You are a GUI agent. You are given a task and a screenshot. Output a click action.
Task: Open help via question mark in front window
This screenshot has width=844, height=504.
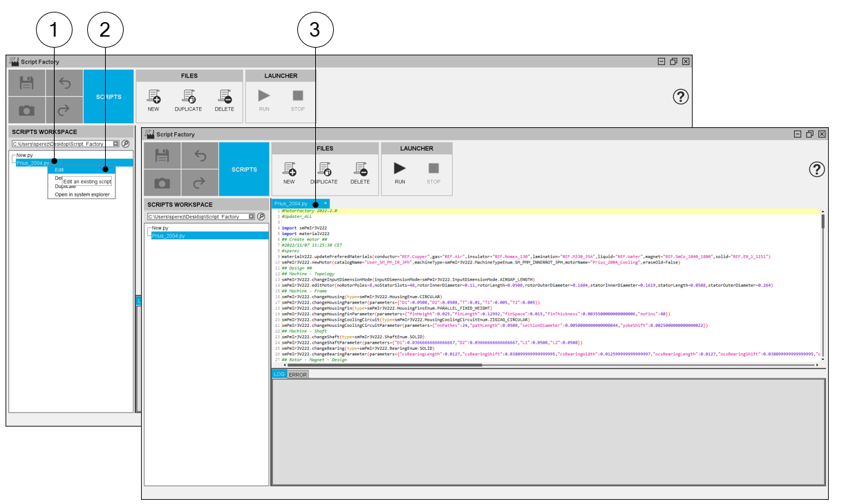point(817,169)
